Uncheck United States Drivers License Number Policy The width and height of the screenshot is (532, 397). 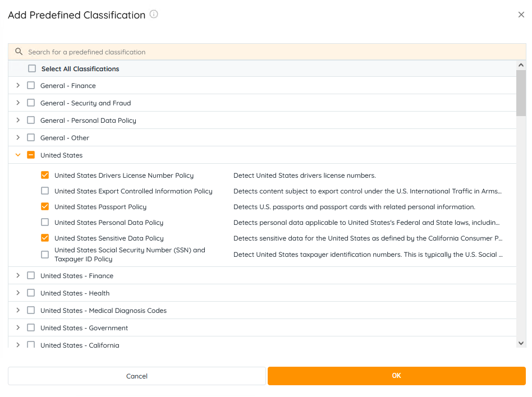click(x=45, y=176)
